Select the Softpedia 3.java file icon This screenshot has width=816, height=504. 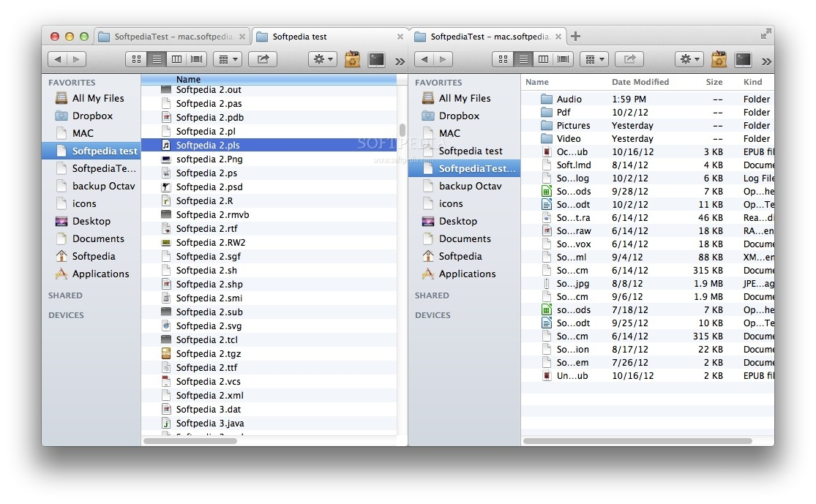tap(166, 424)
